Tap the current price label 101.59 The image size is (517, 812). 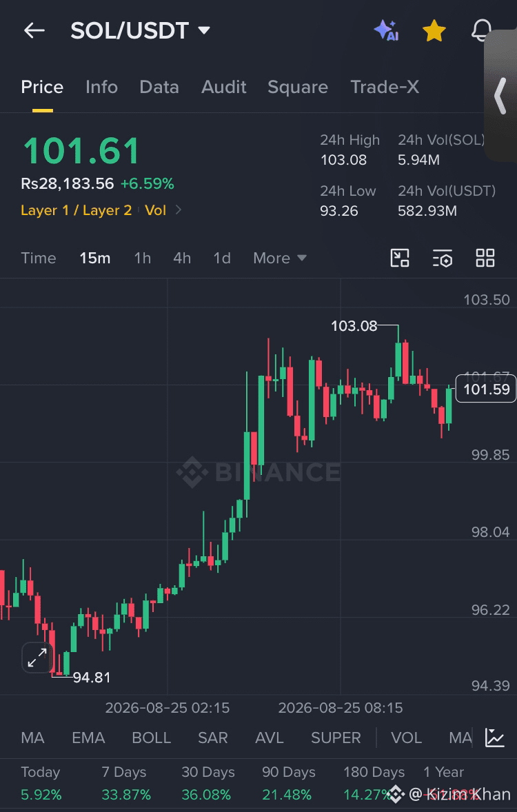click(x=486, y=389)
